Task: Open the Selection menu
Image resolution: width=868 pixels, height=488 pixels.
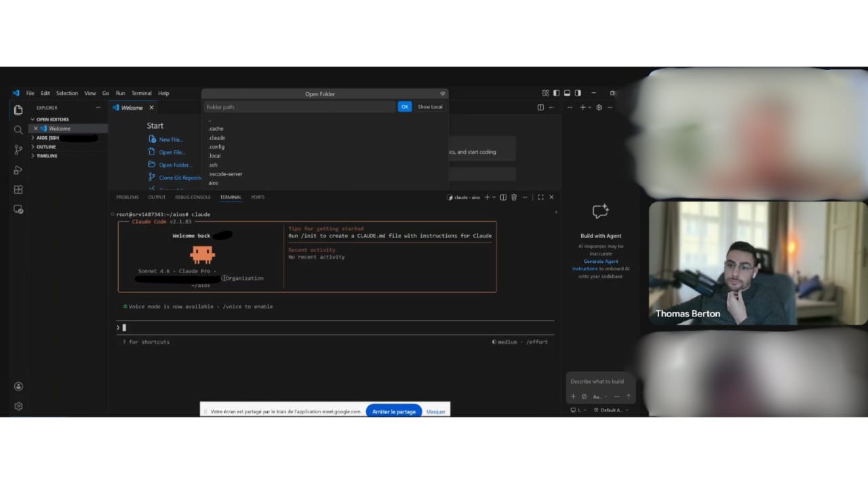Action: tap(67, 93)
